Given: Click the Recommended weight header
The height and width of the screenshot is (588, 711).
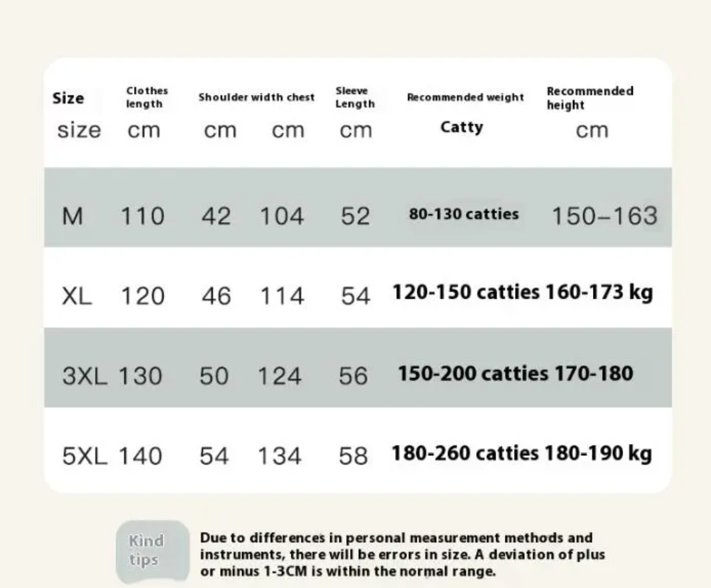Looking at the screenshot, I should tap(466, 97).
